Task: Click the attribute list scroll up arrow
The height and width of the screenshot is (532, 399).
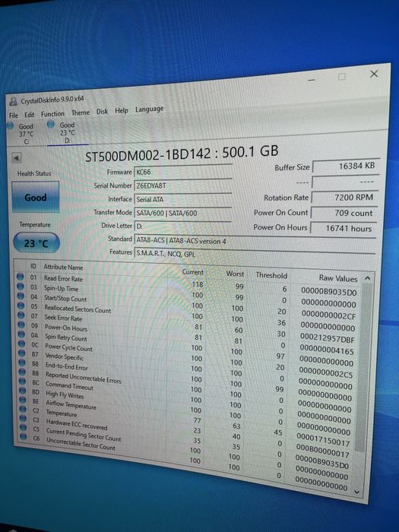Action: coord(367,278)
